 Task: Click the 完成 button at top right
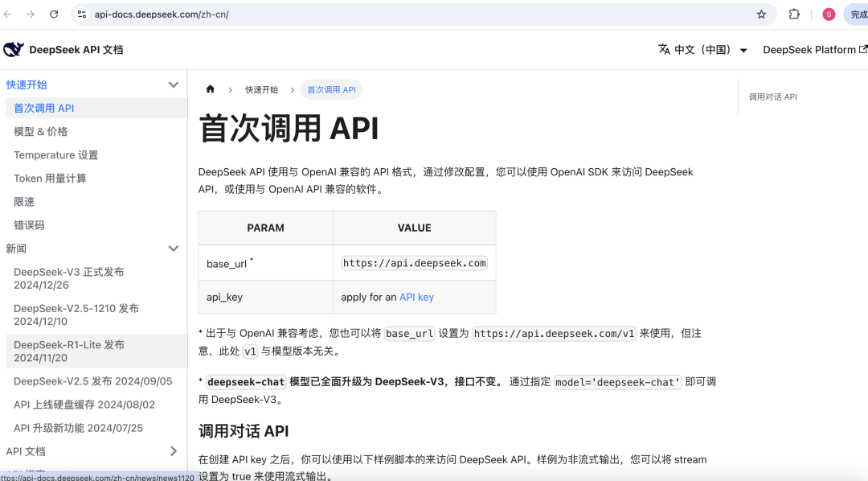[857, 14]
